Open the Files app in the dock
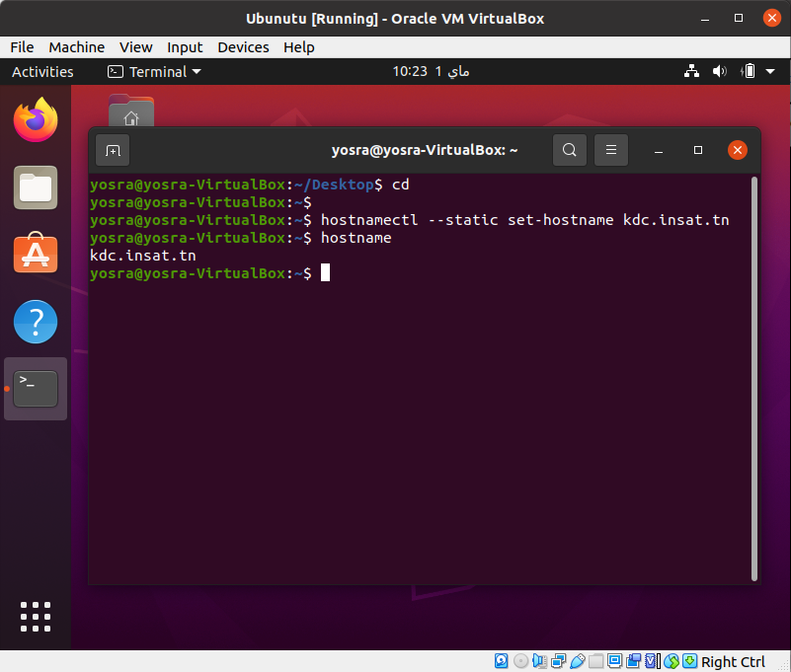This screenshot has height=672, width=791. [x=36, y=187]
